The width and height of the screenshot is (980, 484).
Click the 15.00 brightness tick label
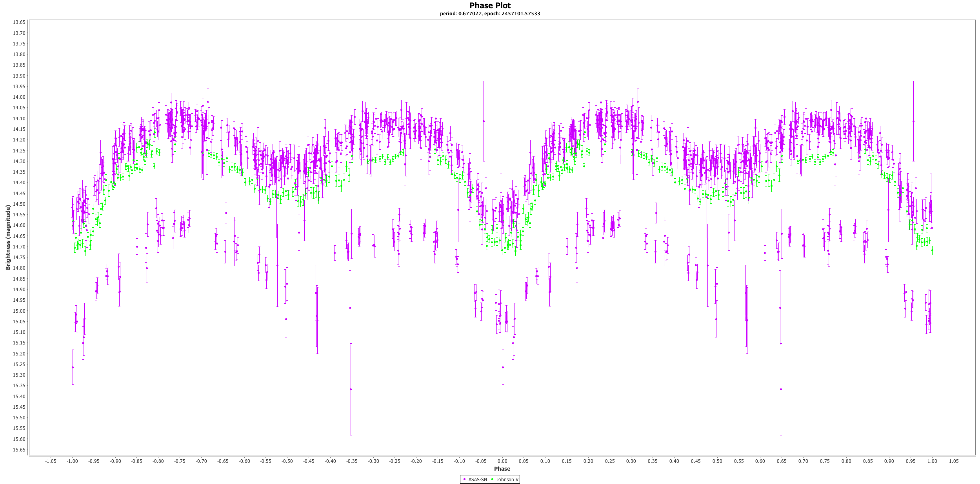tap(19, 311)
